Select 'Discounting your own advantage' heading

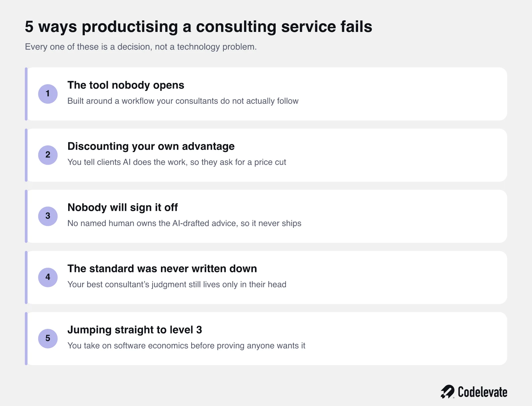pos(151,146)
